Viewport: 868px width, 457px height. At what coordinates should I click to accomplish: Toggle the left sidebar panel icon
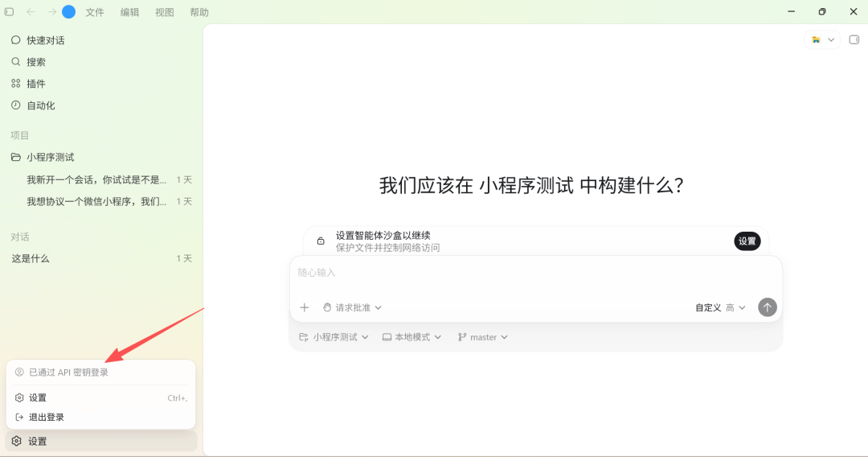click(x=10, y=11)
